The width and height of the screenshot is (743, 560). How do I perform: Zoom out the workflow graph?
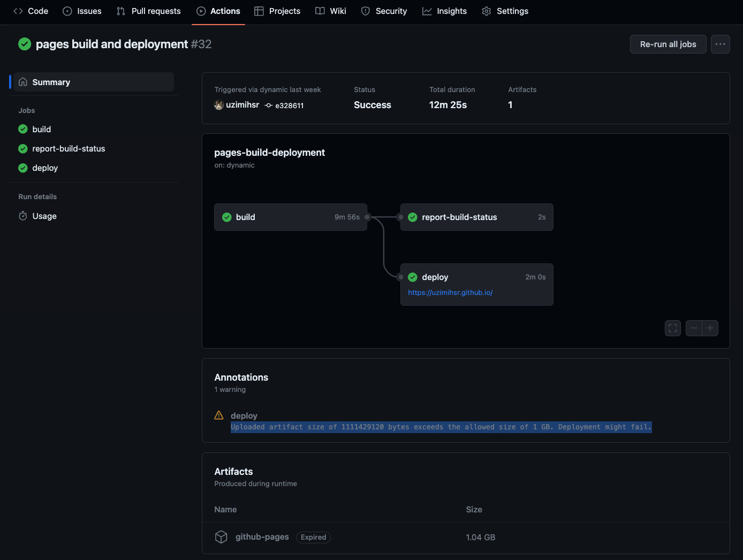click(x=694, y=328)
